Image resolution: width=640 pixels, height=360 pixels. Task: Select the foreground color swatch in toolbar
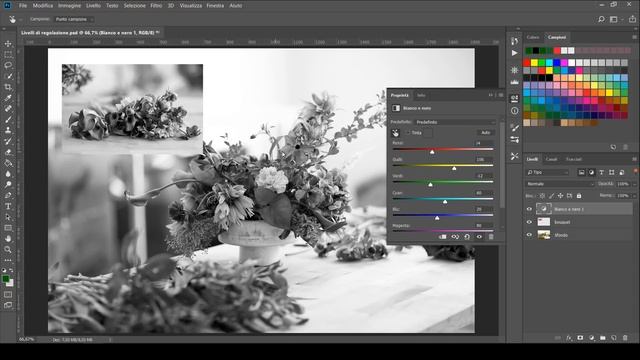point(6,279)
